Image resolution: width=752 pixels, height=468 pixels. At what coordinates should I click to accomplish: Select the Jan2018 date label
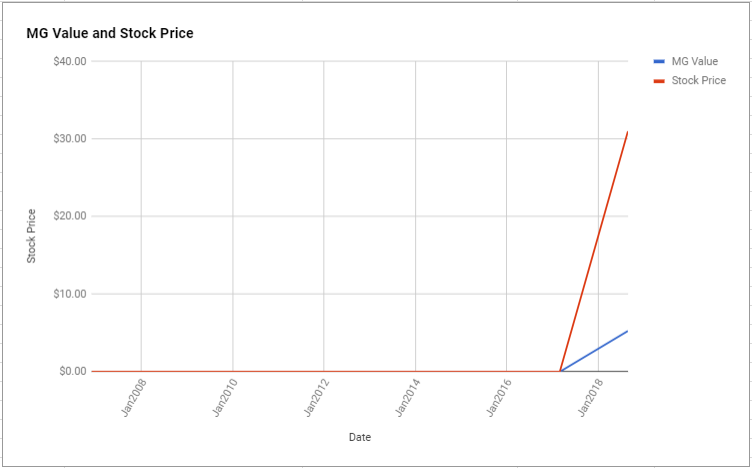coord(591,398)
